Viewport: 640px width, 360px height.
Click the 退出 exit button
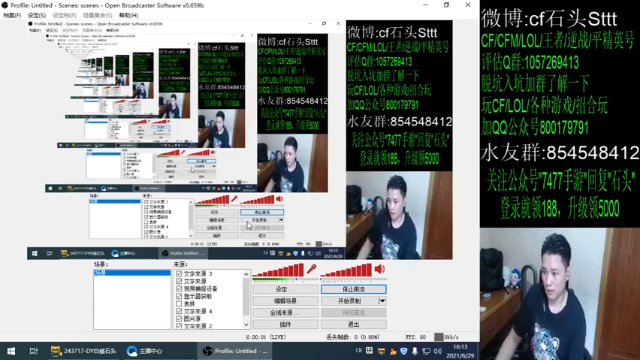(x=353, y=324)
